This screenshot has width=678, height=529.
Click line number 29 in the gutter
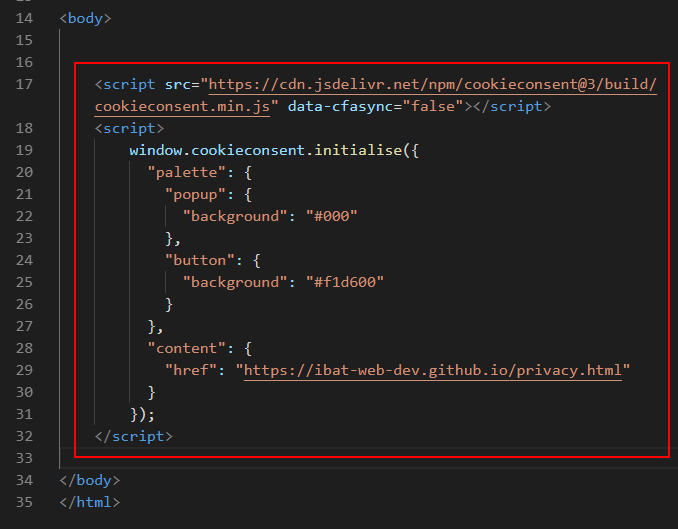click(x=24, y=370)
